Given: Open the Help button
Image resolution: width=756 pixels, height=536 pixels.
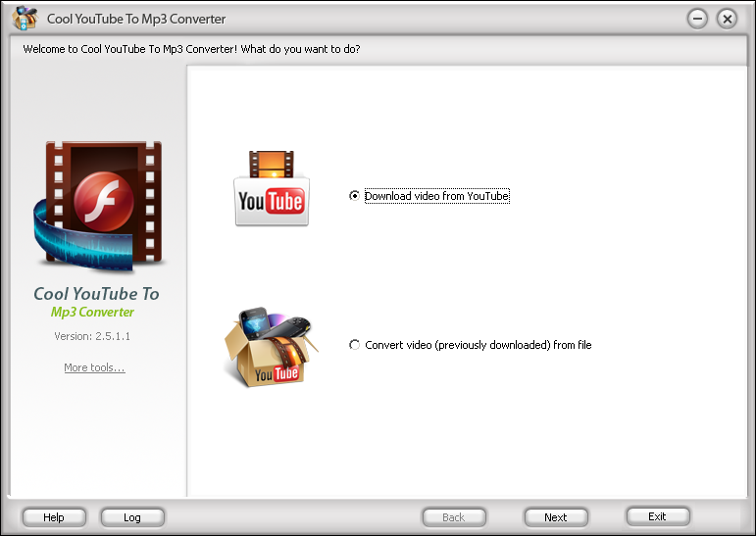Looking at the screenshot, I should (x=54, y=517).
